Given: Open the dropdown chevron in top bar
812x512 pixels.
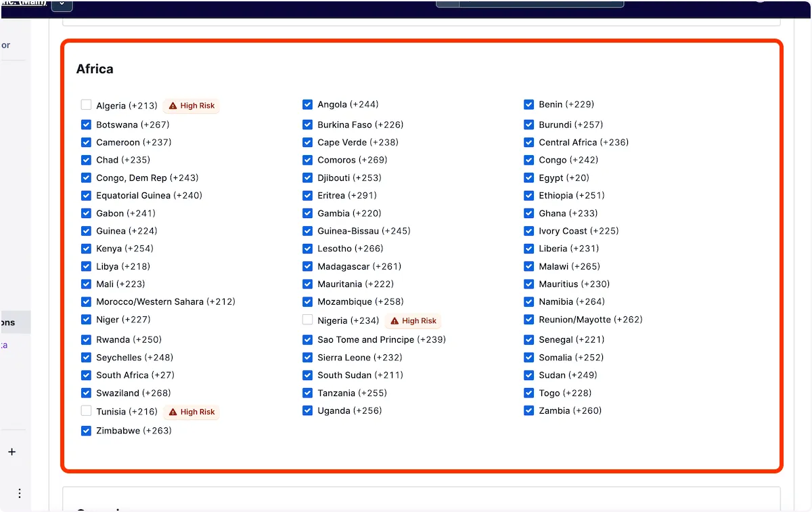Looking at the screenshot, I should pos(62,4).
